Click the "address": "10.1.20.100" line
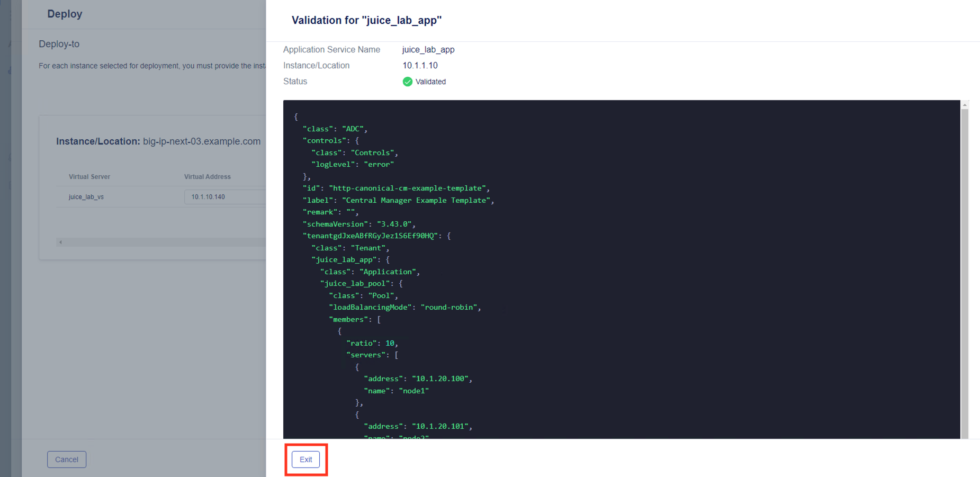 pyautogui.click(x=418, y=379)
